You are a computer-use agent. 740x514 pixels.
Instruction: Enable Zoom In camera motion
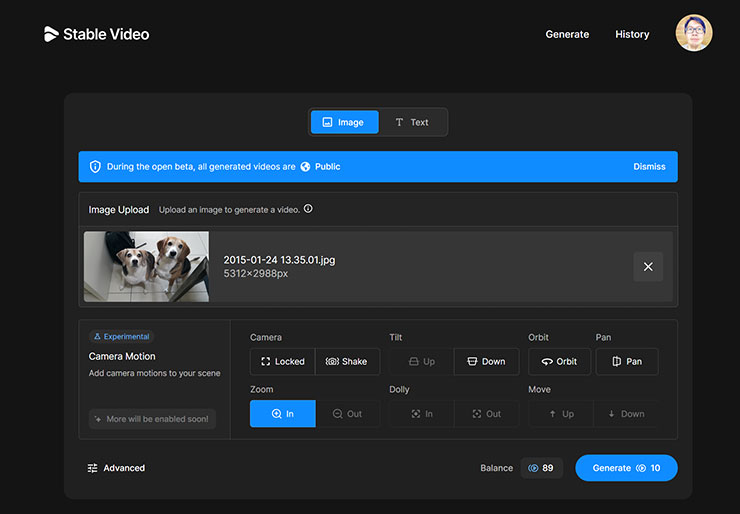[x=282, y=413]
